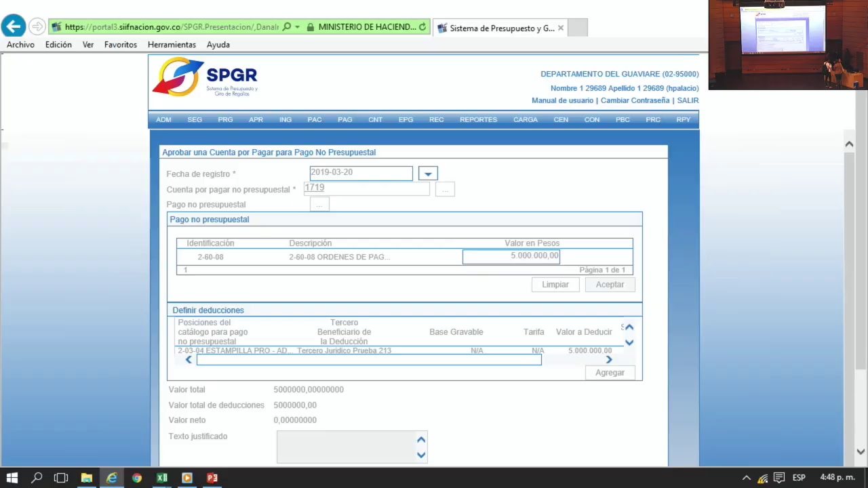Screen dimensions: 868x488
Task: Open the Cuenta por pagar lookup button
Action: click(x=445, y=190)
